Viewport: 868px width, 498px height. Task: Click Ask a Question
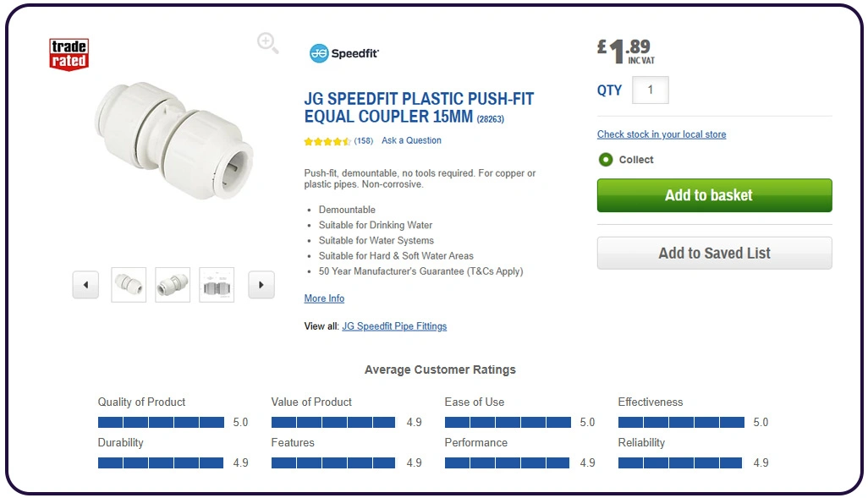pyautogui.click(x=411, y=140)
